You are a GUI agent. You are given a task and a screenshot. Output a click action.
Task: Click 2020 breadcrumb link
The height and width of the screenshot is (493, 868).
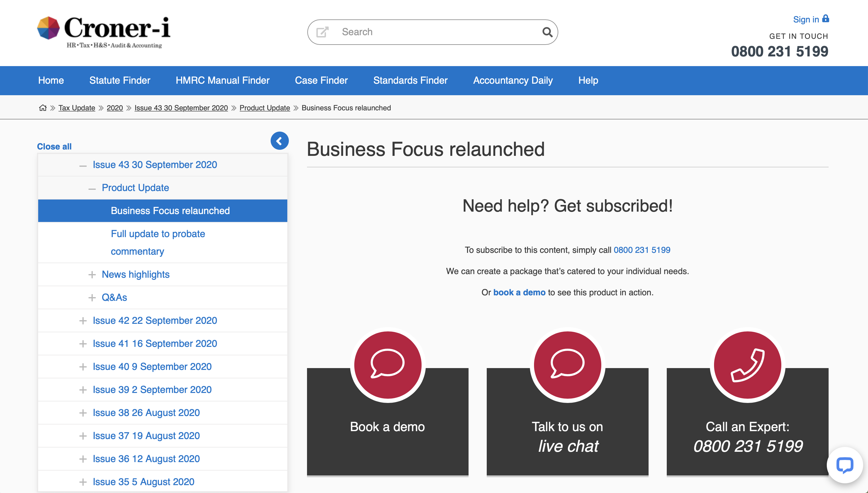[x=115, y=108]
